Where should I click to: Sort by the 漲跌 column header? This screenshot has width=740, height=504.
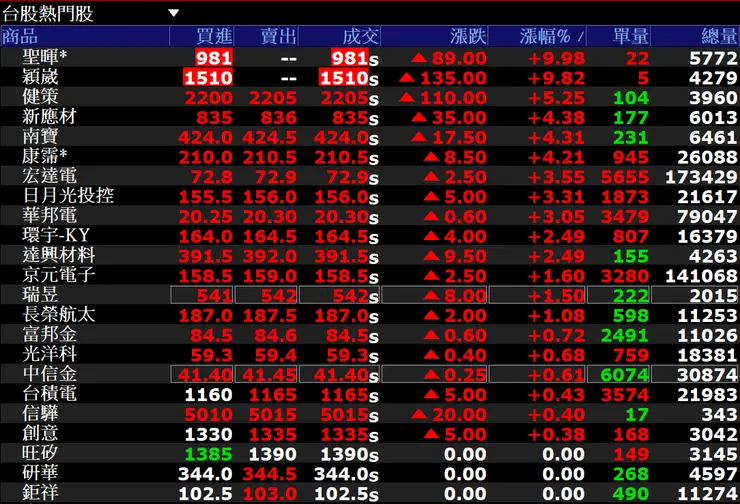pos(434,36)
